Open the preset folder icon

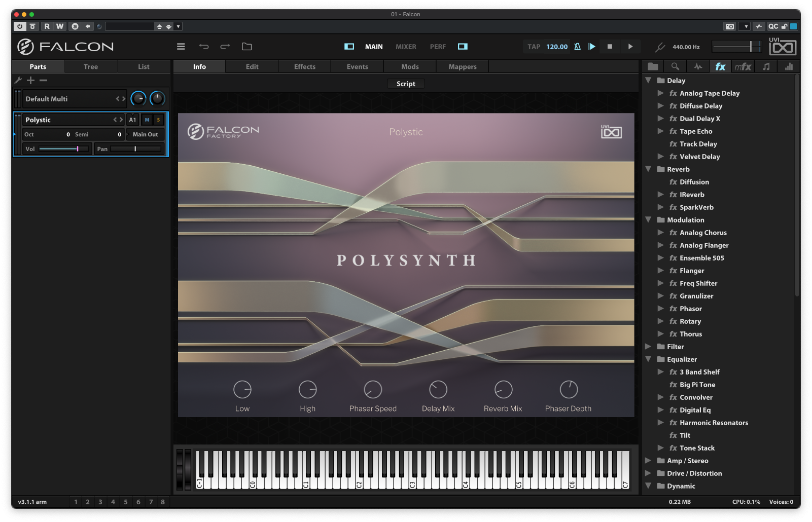(x=247, y=47)
